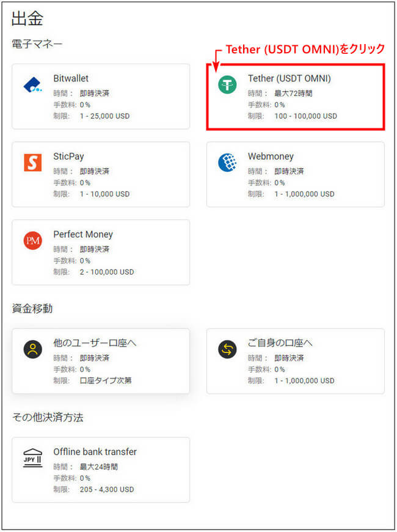Click the blue Webmoney globe icon

(x=227, y=163)
